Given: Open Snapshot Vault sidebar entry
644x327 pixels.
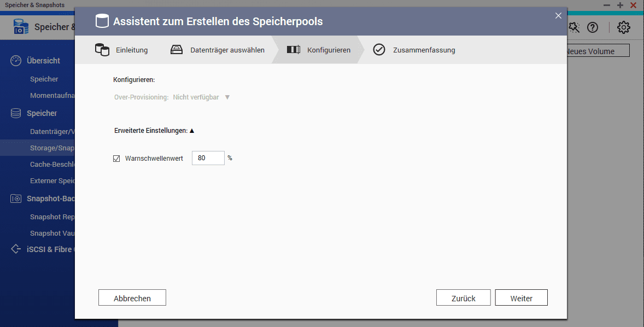Looking at the screenshot, I should coord(52,233).
